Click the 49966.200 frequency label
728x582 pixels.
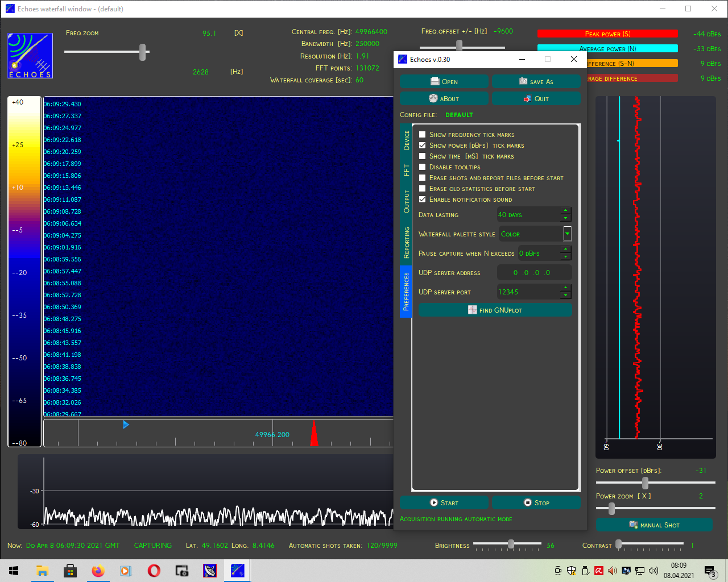272,435
